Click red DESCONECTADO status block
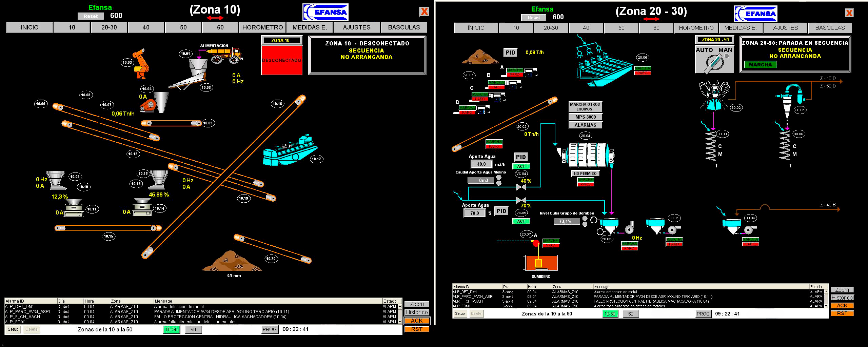Image resolution: width=868 pixels, height=347 pixels. click(282, 60)
